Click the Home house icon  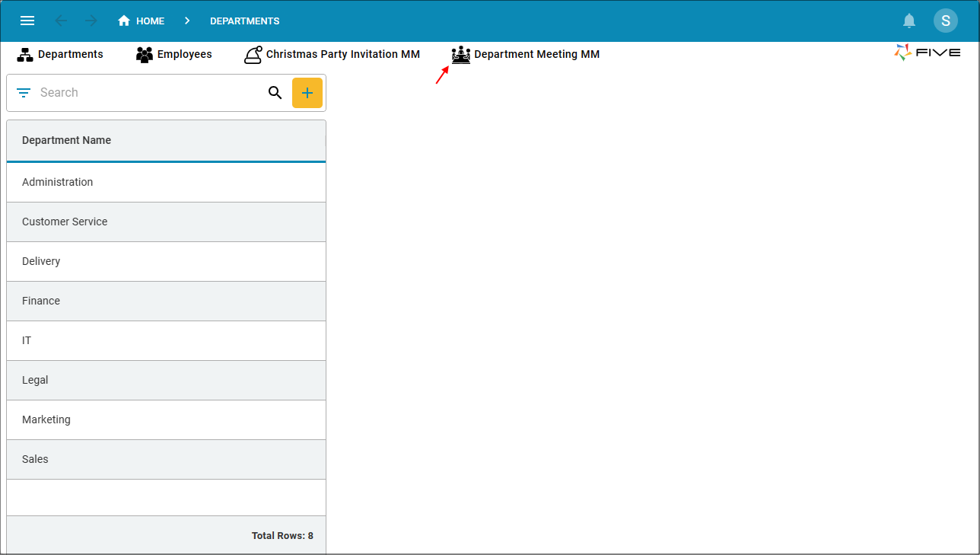tap(124, 21)
